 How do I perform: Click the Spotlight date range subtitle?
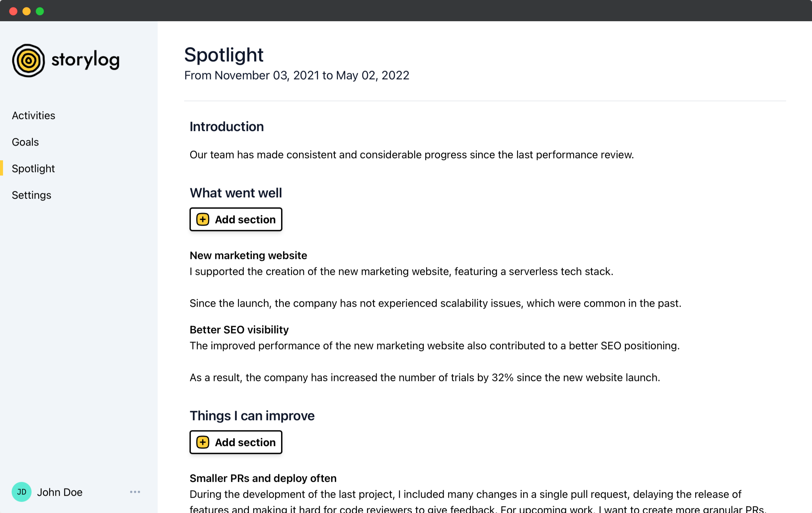(296, 76)
